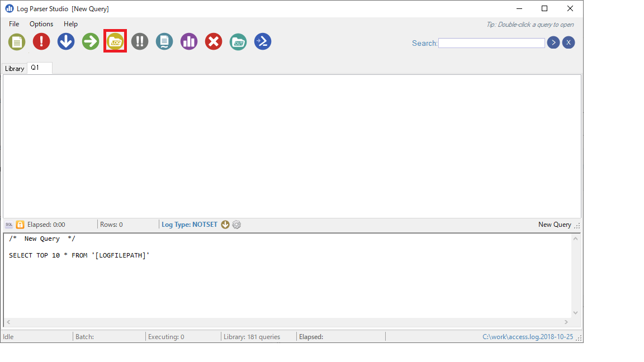Open the teal OUT folder icon
This screenshot has width=644, height=362.
238,41
